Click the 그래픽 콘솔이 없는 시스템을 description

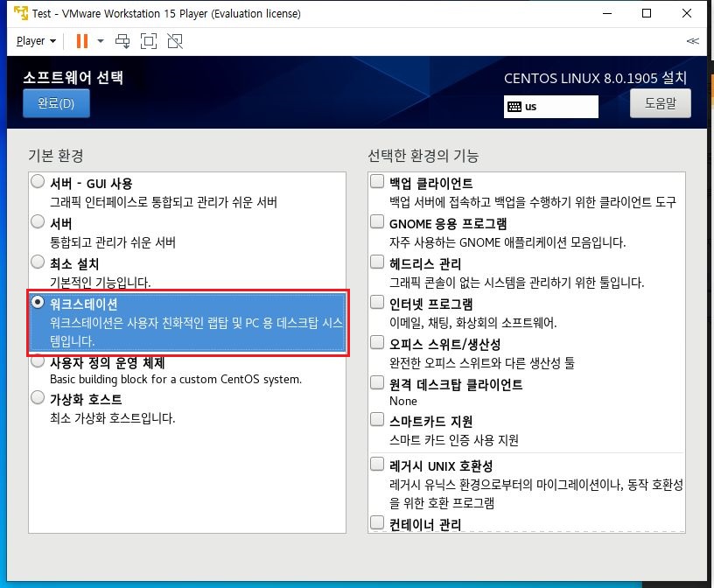click(516, 283)
